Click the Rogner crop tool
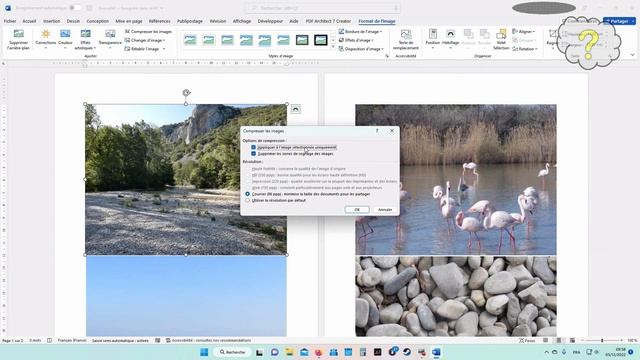This screenshot has width=640, height=360. 552,40
